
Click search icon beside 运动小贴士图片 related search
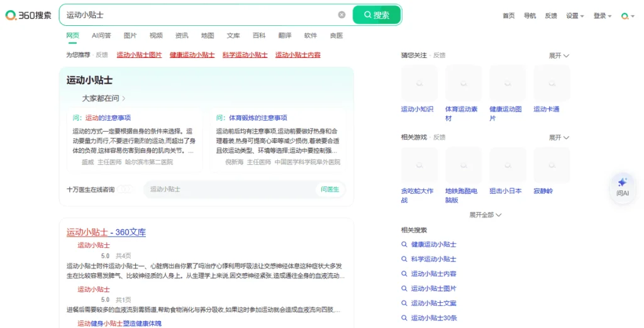404,288
